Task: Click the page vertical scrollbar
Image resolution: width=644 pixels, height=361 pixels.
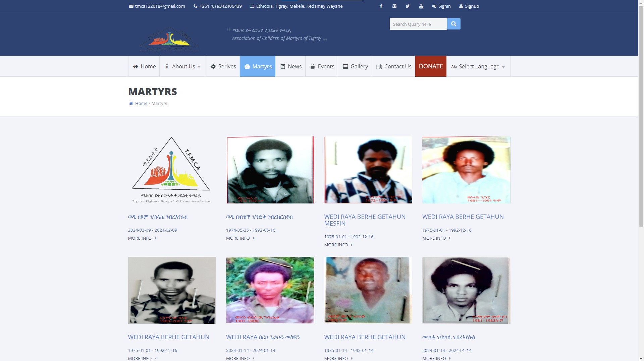Action: [641, 180]
